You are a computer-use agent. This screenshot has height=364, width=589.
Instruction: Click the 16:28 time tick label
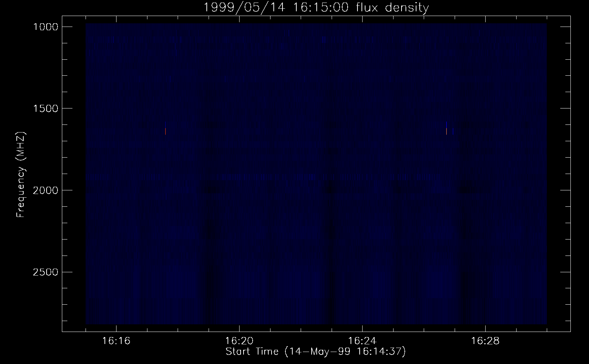[x=486, y=341]
